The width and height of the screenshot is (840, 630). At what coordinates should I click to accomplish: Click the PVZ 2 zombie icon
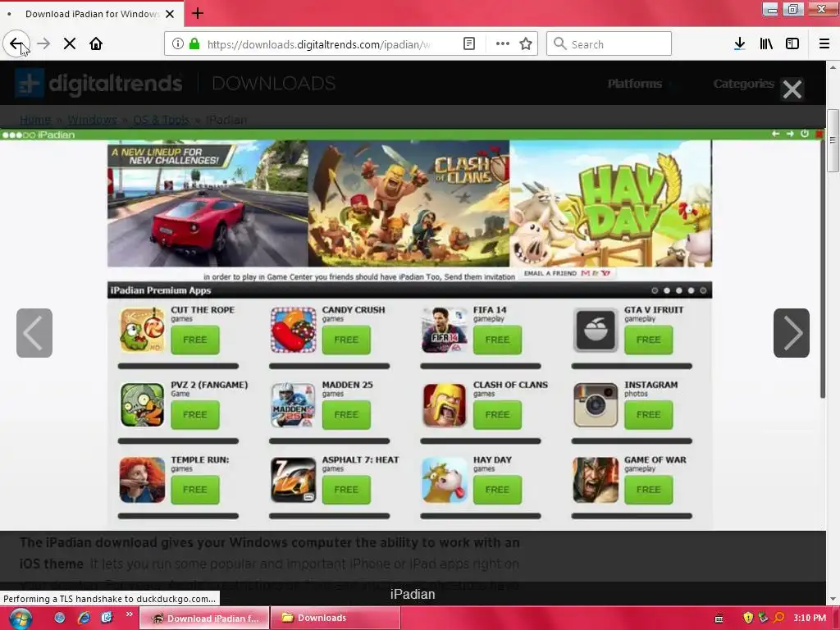[x=142, y=405]
